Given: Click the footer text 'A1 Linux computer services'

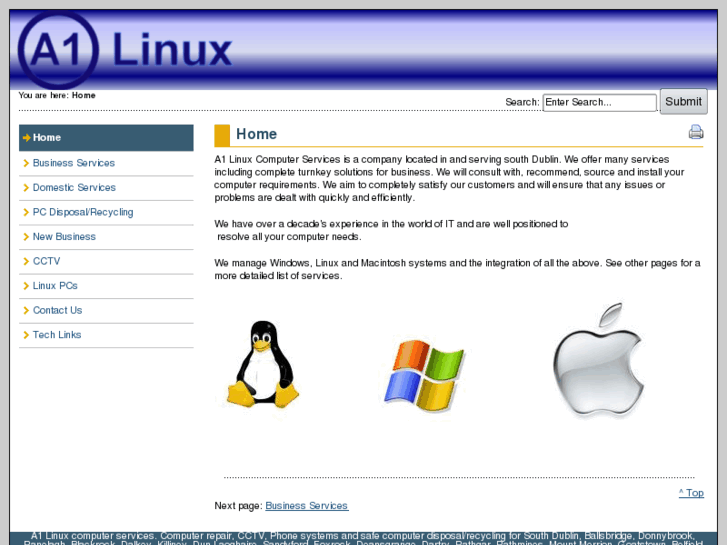Looking at the screenshot, I should point(93,536).
